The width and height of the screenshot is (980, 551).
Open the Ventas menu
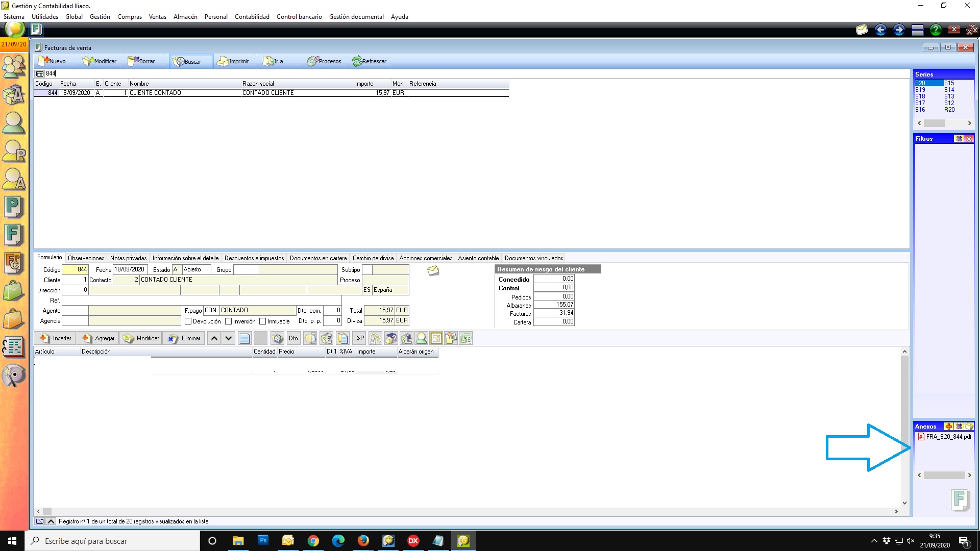[157, 17]
